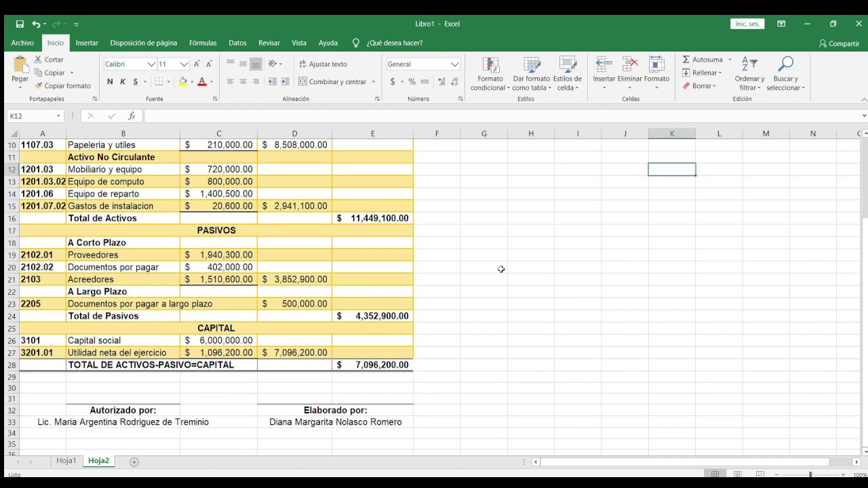
Task: Increase the cell indent
Action: [285, 82]
